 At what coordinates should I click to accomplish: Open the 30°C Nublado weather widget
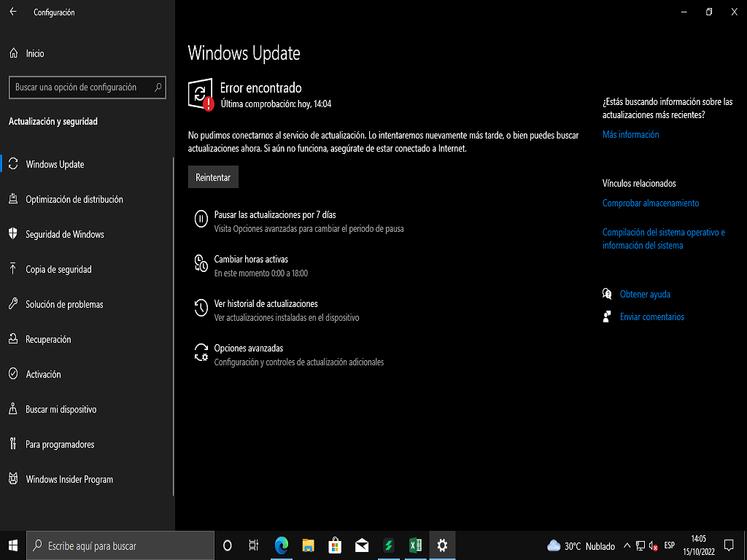click(581, 545)
